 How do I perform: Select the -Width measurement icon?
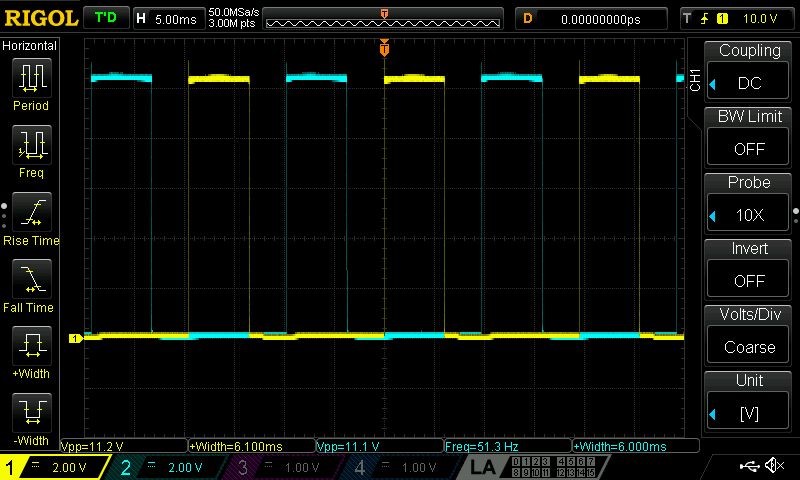[x=32, y=412]
